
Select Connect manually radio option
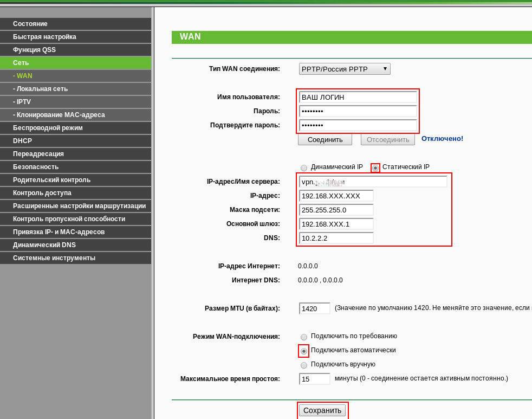click(304, 365)
